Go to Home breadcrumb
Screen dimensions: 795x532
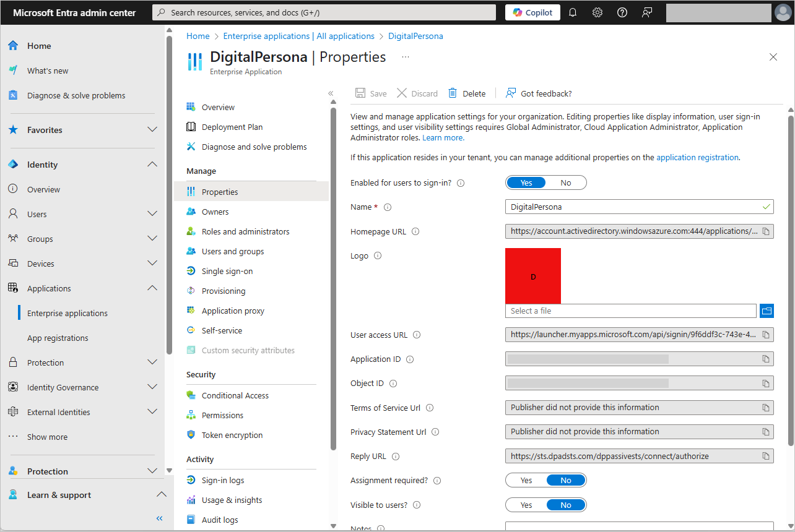click(x=198, y=36)
